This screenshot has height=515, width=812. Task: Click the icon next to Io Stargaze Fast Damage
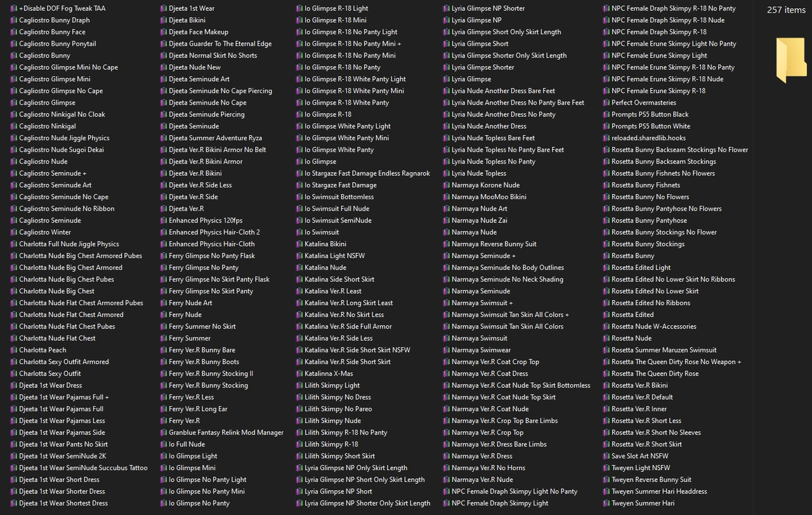299,185
